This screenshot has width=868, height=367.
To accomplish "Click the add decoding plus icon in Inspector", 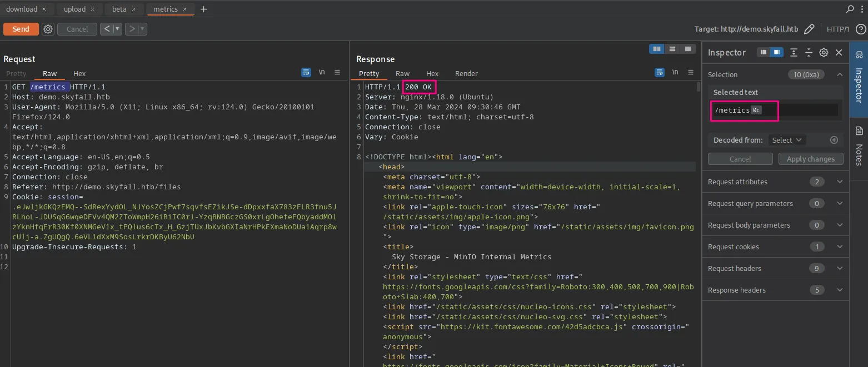I will pyautogui.click(x=834, y=140).
